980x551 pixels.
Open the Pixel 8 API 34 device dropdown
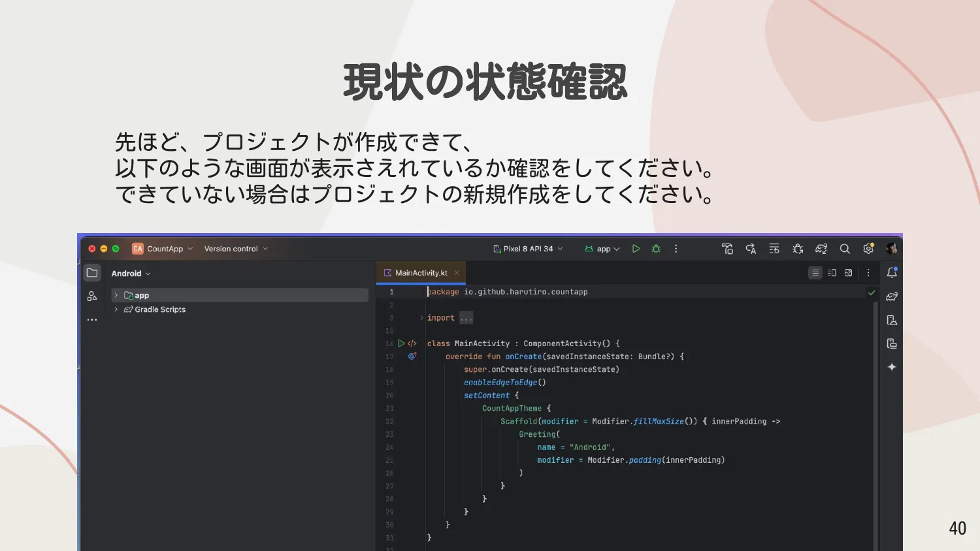pyautogui.click(x=528, y=249)
